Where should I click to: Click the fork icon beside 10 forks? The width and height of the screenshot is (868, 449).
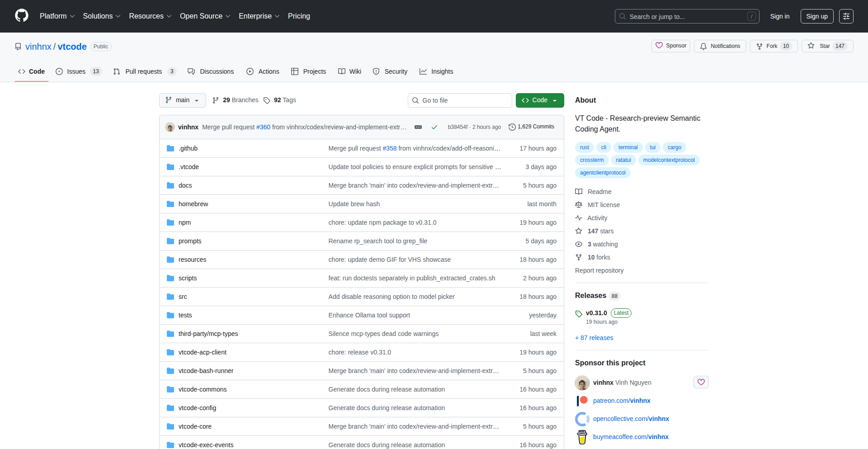(579, 257)
